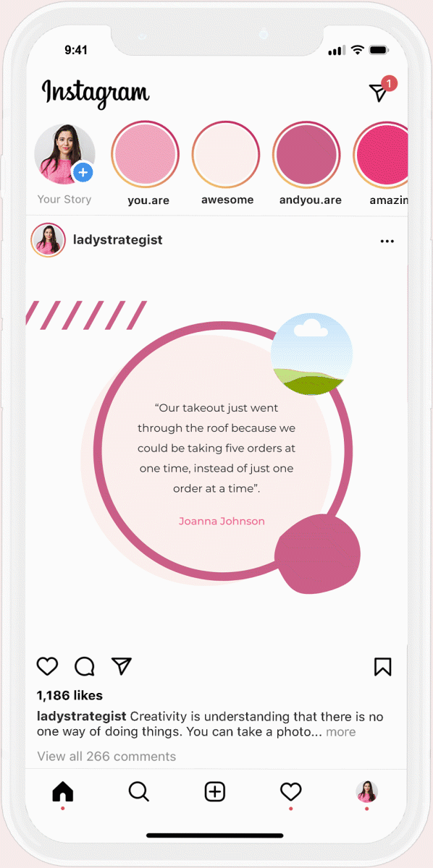Open post options three-dot menu
The image size is (433, 868).
coord(387,241)
